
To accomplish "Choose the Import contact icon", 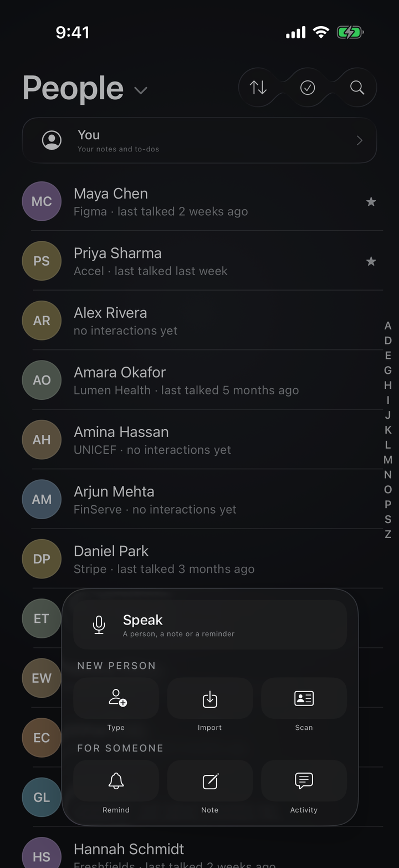I will tap(210, 698).
